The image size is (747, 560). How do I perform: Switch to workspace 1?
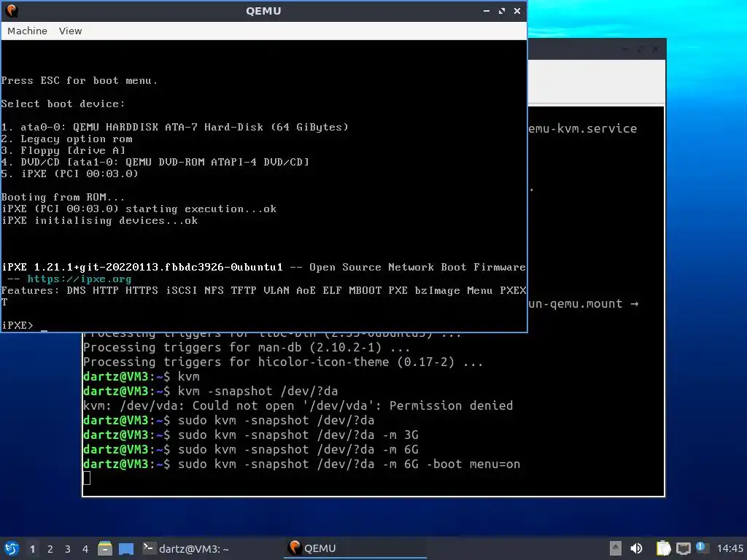[x=32, y=549]
